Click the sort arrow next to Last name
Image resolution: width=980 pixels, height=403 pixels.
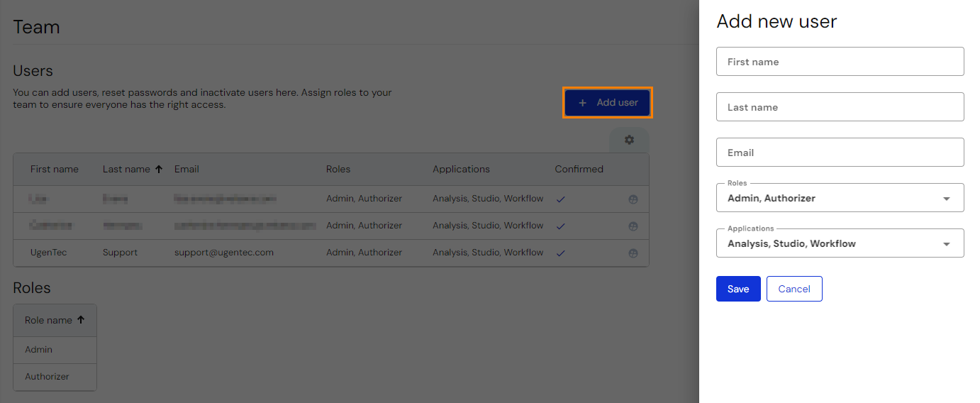tap(159, 169)
